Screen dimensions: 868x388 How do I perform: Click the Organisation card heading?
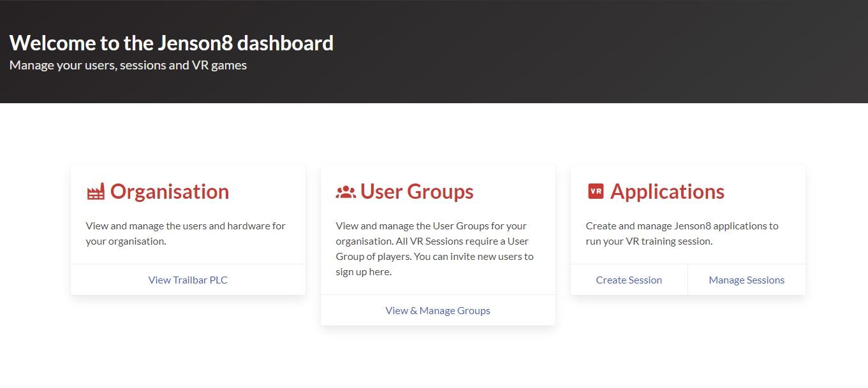pyautogui.click(x=170, y=192)
